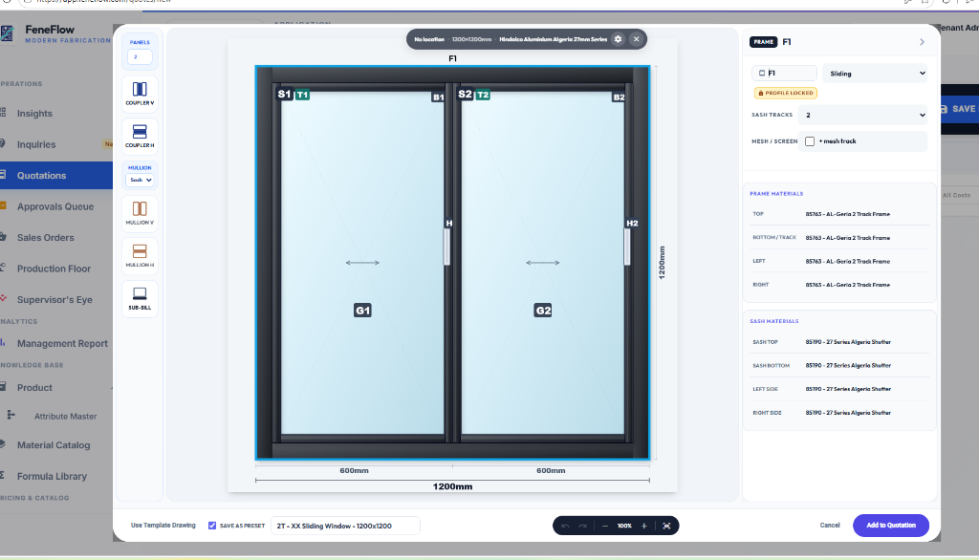979x560 pixels.
Task: Open frame settings gear icon
Action: [x=618, y=39]
